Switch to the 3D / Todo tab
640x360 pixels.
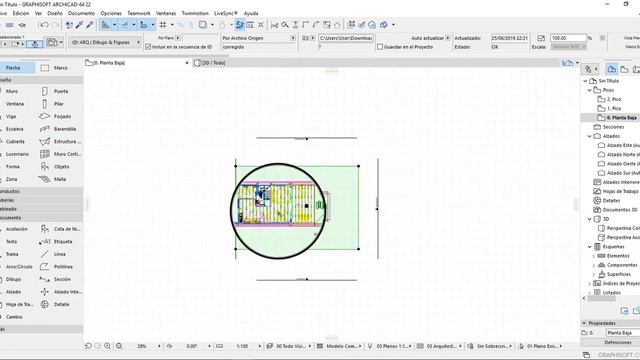pos(210,63)
